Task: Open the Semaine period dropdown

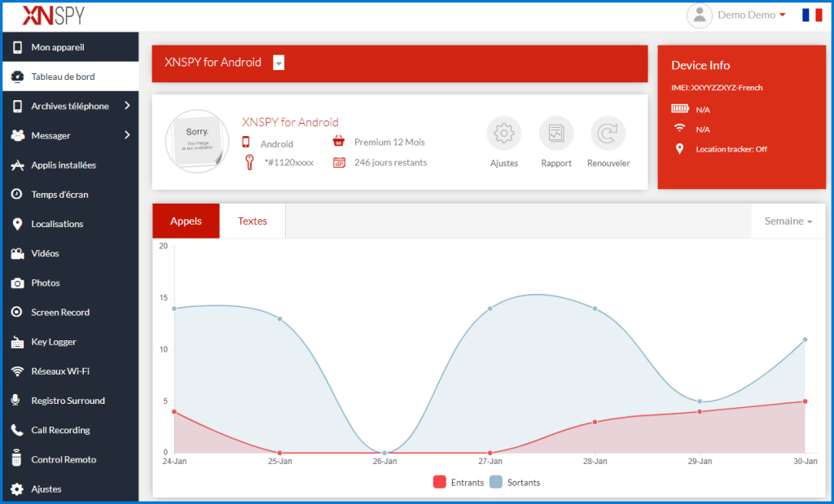Action: pos(788,221)
